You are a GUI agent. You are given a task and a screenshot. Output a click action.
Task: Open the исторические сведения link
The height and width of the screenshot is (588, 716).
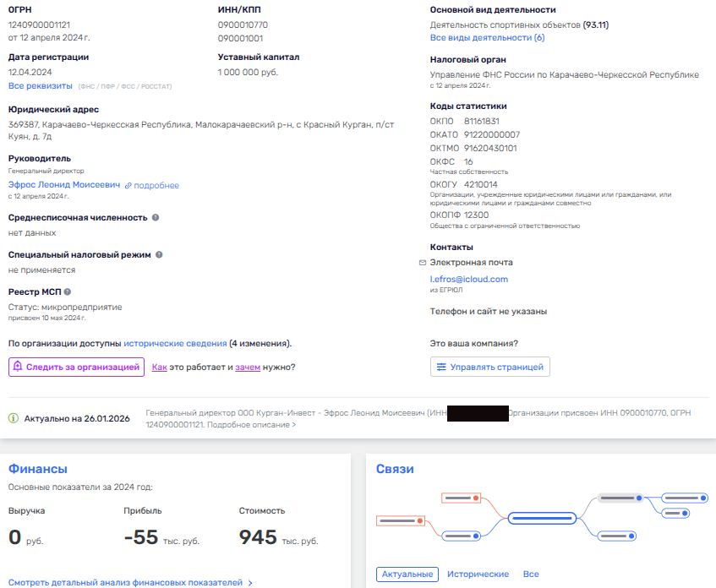pyautogui.click(x=175, y=344)
